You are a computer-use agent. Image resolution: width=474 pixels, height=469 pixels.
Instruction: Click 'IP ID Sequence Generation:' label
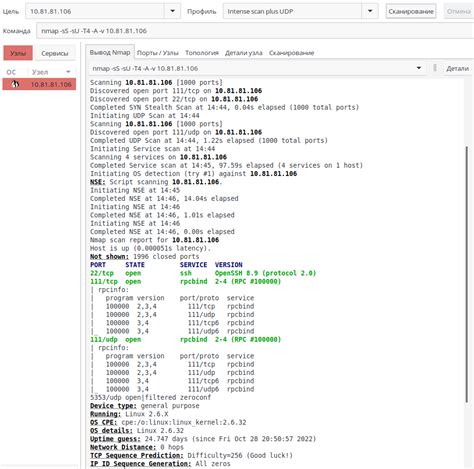coord(141,464)
